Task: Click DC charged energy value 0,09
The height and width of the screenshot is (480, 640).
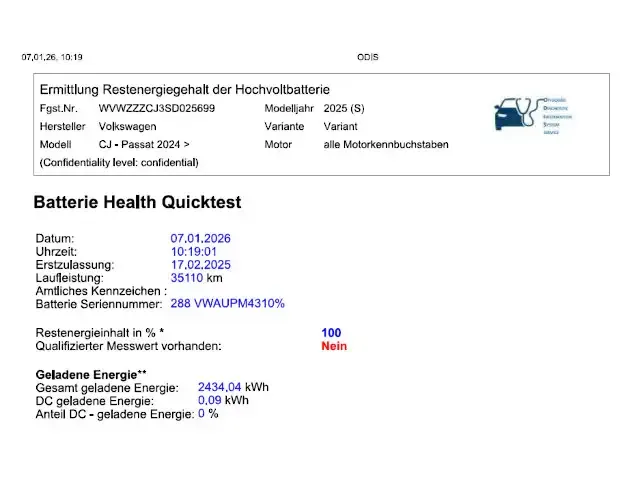Action: click(210, 400)
